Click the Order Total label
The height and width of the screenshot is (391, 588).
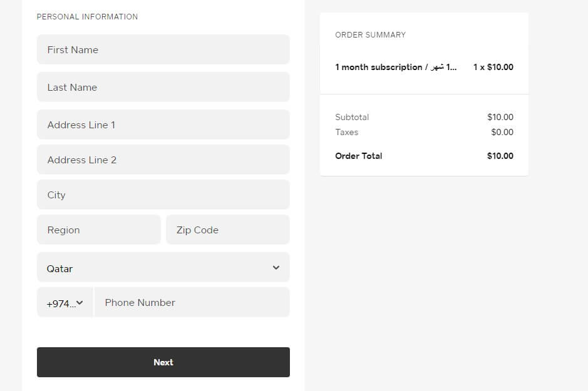359,156
